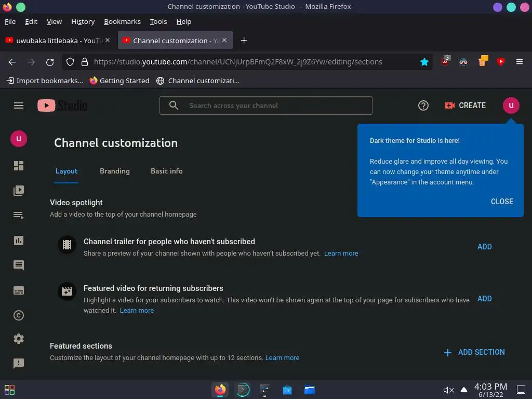Image resolution: width=532 pixels, height=399 pixels.
Task: Open the Tools menu
Action: [158, 22]
